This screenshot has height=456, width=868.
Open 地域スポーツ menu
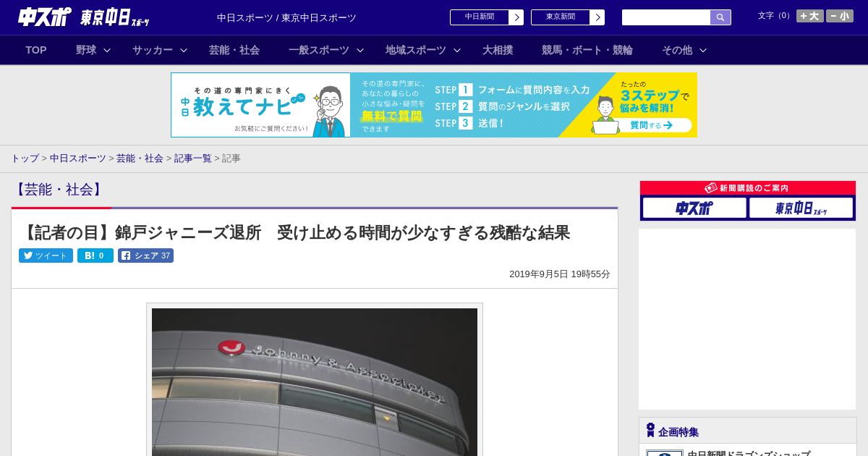point(416,50)
